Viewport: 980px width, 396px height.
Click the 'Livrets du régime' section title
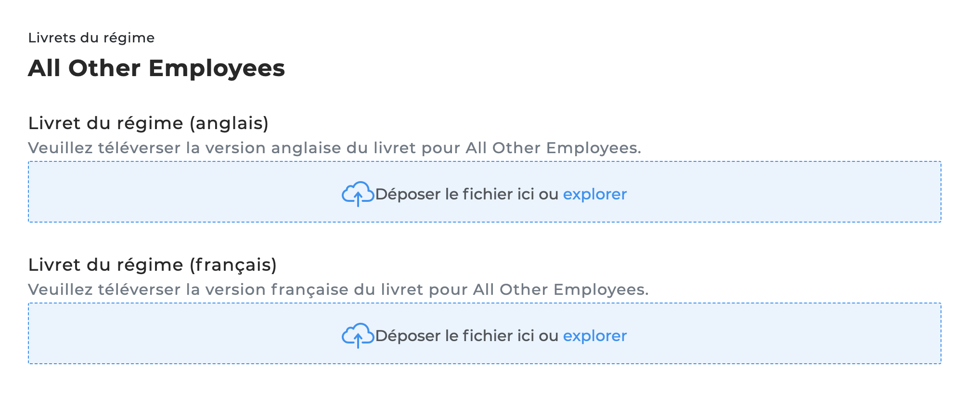(x=91, y=38)
